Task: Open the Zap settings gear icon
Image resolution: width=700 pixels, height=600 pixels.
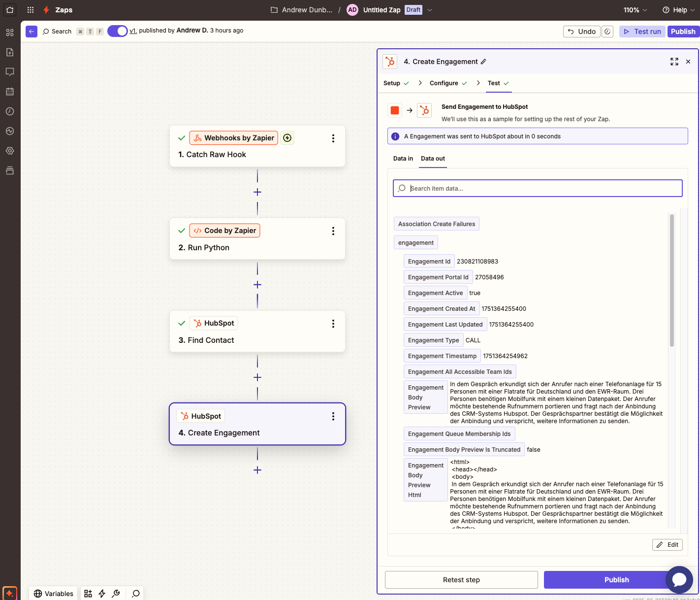Action: click(10, 151)
